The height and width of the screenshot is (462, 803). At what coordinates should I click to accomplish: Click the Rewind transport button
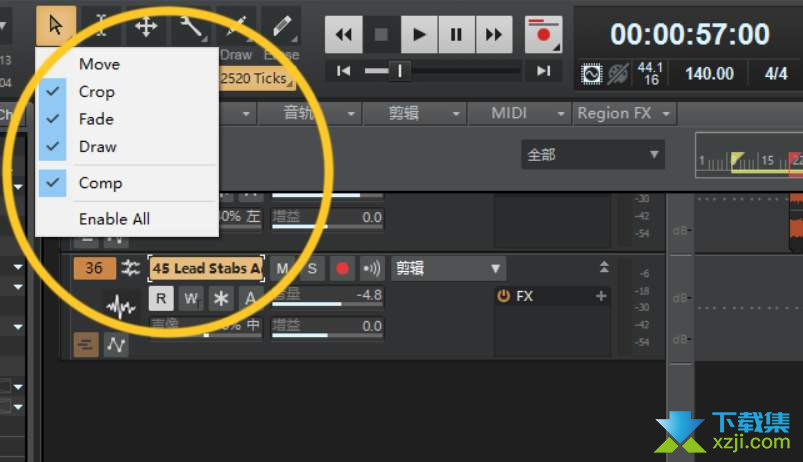click(344, 35)
